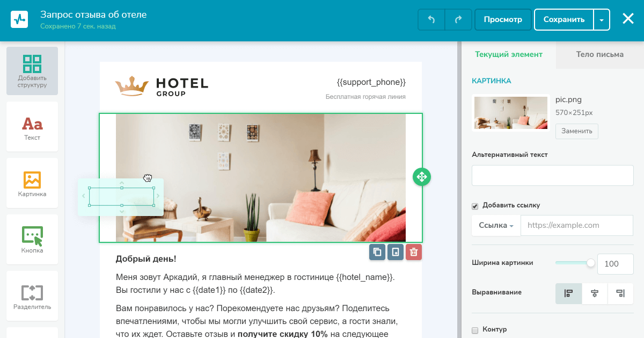
Task: Click the Добрый день! greeting
Action: click(146, 259)
